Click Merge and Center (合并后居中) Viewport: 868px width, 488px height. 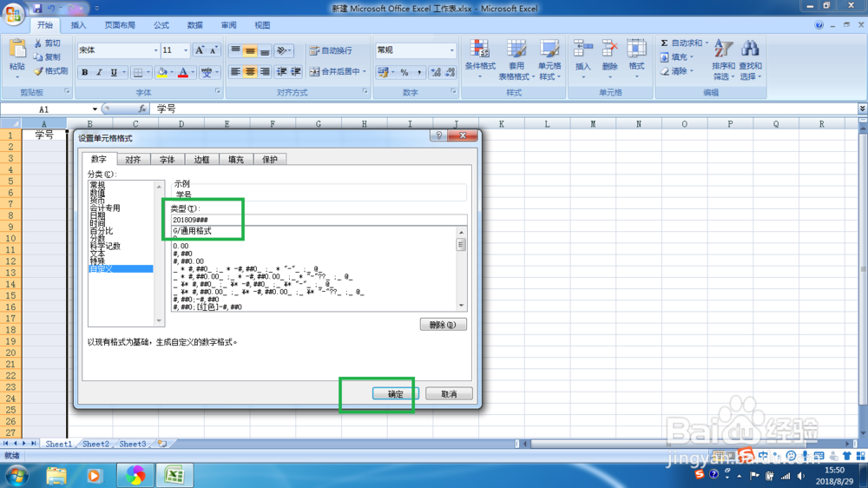[x=335, y=71]
